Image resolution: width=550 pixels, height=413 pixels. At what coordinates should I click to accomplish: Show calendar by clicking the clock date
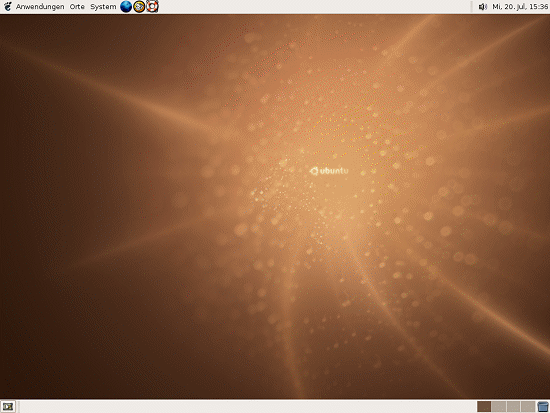520,7
